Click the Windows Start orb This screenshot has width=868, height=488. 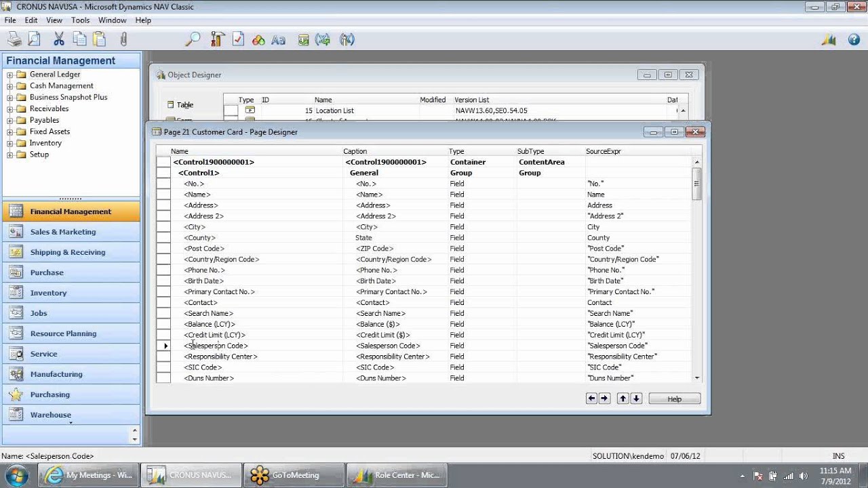17,475
